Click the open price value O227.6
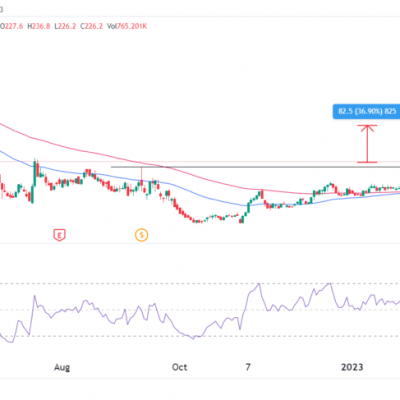This screenshot has width=400, height=400. 11,26
